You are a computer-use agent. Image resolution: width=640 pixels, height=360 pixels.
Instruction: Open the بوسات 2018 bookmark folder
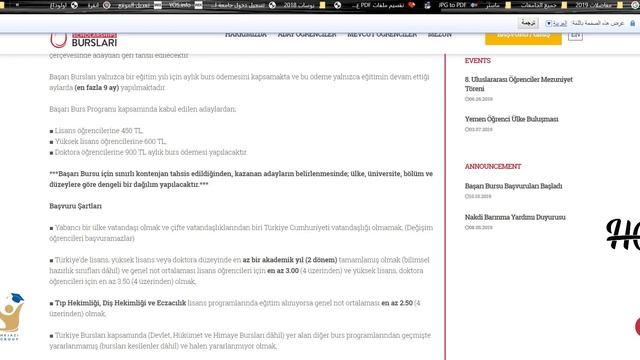click(x=304, y=5)
